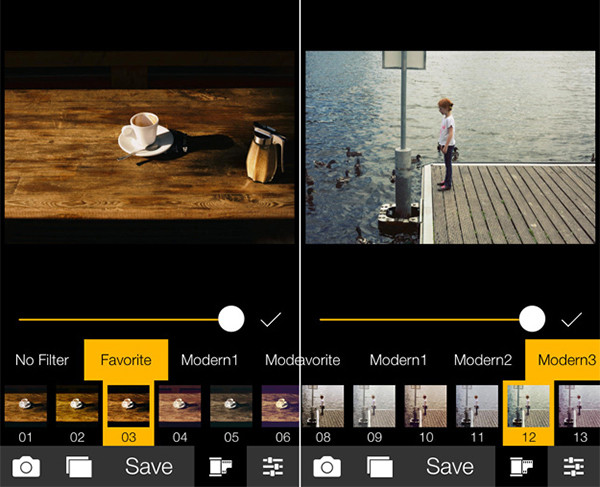Tap camera icon in right screen toolbar

coord(327,466)
